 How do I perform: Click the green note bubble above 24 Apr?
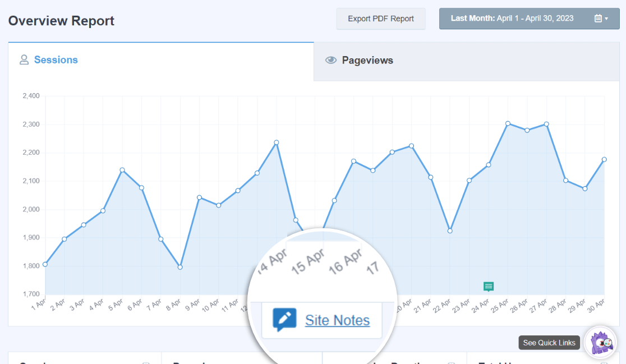(488, 287)
